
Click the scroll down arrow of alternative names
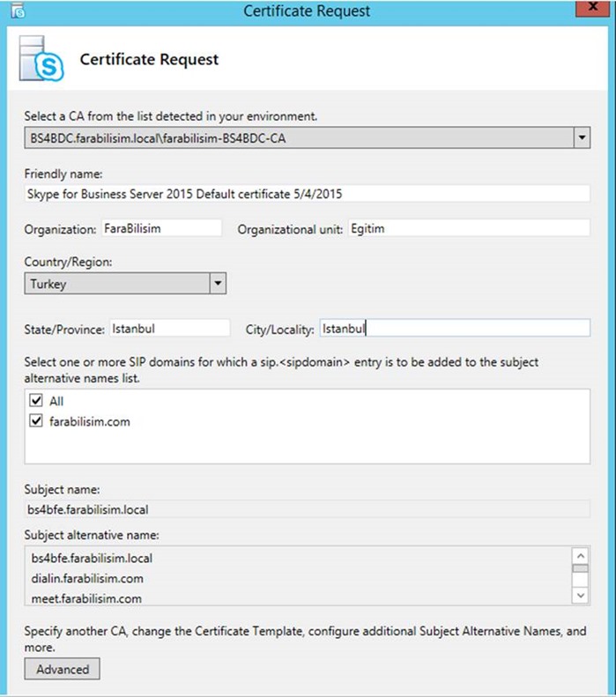pyautogui.click(x=581, y=595)
